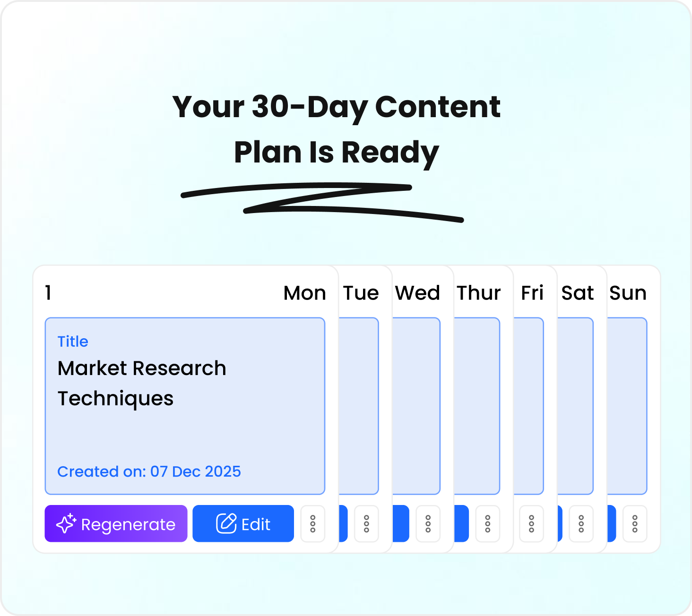
Task: Click the sparkle icon in Regenerate button
Action: 66,523
